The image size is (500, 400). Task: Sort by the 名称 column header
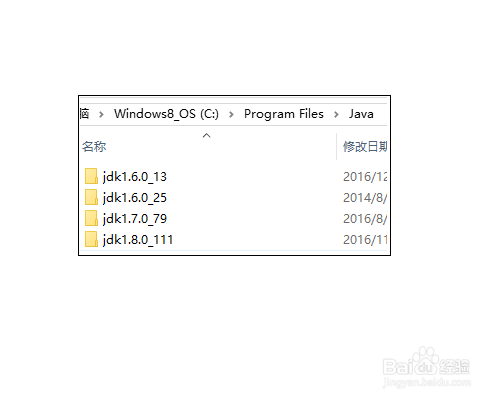(94, 146)
